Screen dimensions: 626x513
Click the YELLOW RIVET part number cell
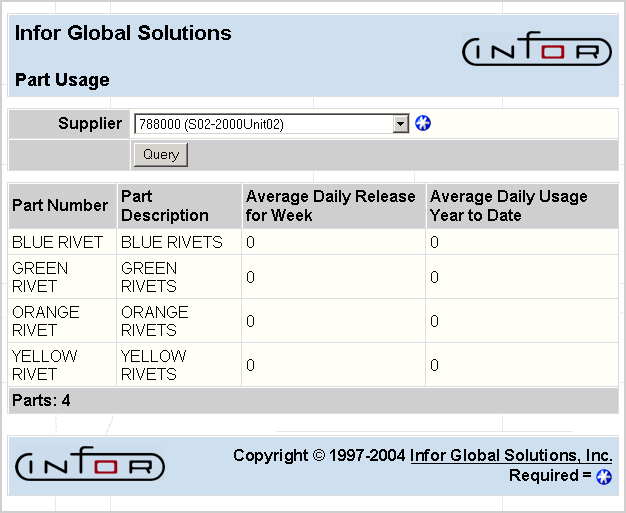[45, 365]
